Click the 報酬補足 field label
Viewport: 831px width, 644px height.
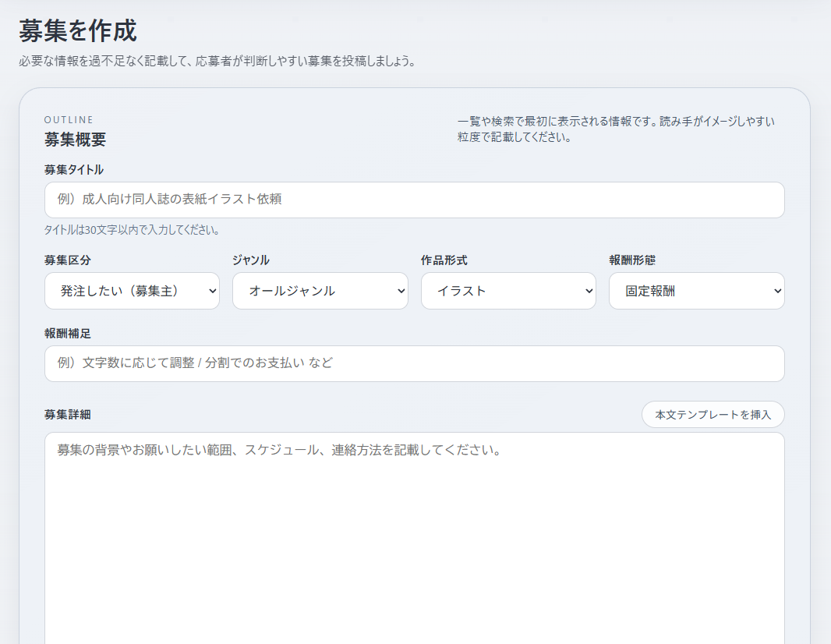point(68,333)
